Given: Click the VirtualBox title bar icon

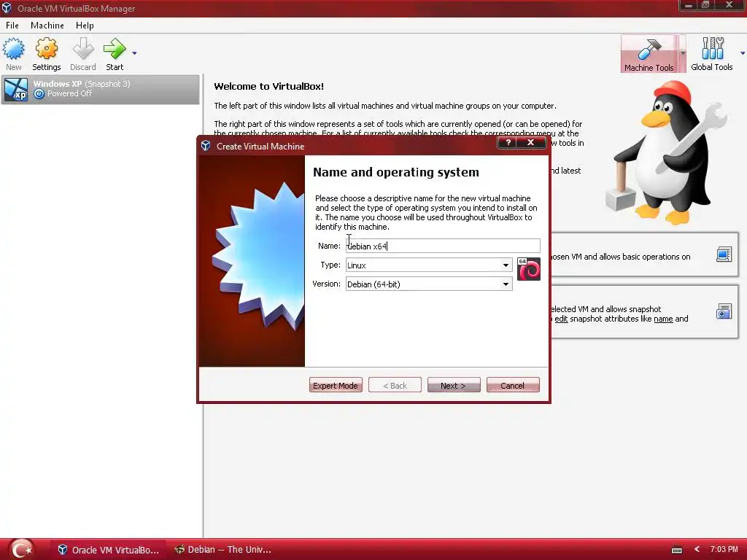Looking at the screenshot, I should click(x=6, y=7).
